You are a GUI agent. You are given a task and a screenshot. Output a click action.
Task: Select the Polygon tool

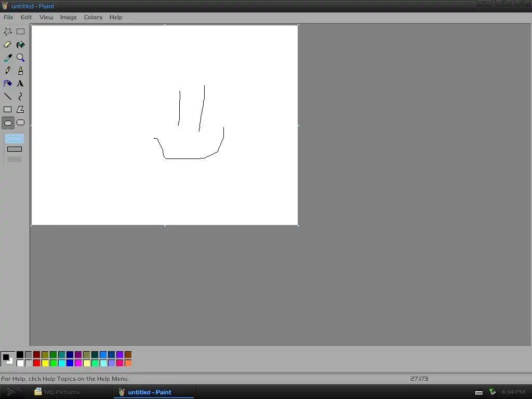pos(20,109)
